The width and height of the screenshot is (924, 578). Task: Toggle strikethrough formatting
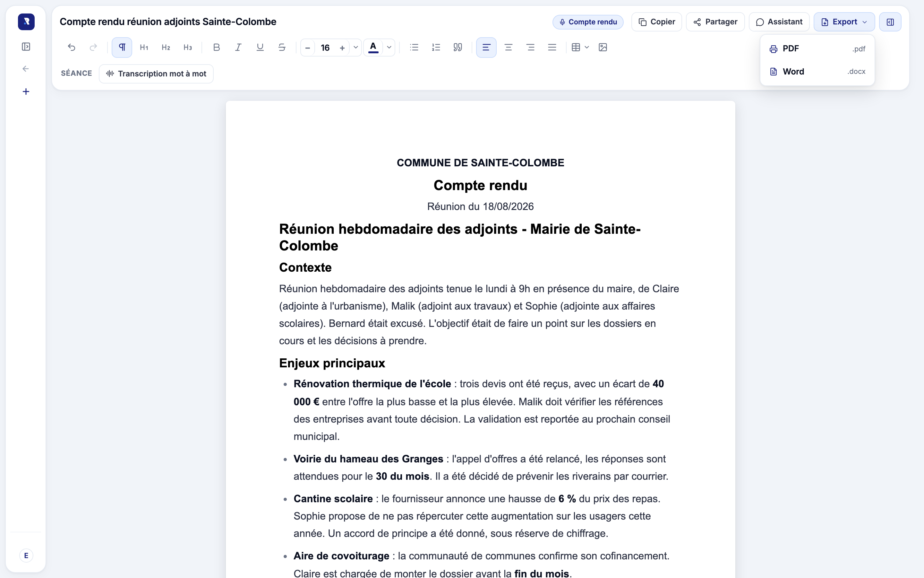[282, 48]
